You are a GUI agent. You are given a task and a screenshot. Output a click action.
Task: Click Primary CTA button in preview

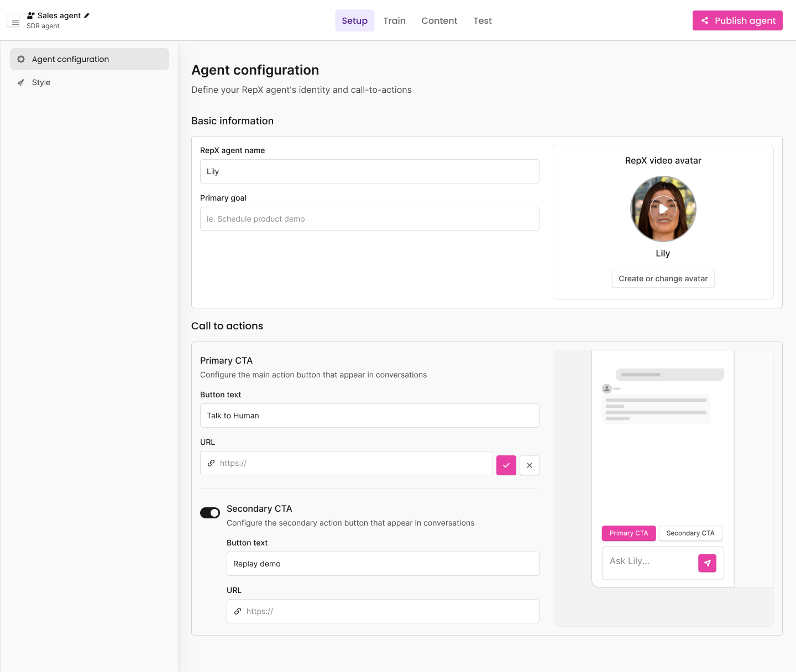pyautogui.click(x=629, y=533)
